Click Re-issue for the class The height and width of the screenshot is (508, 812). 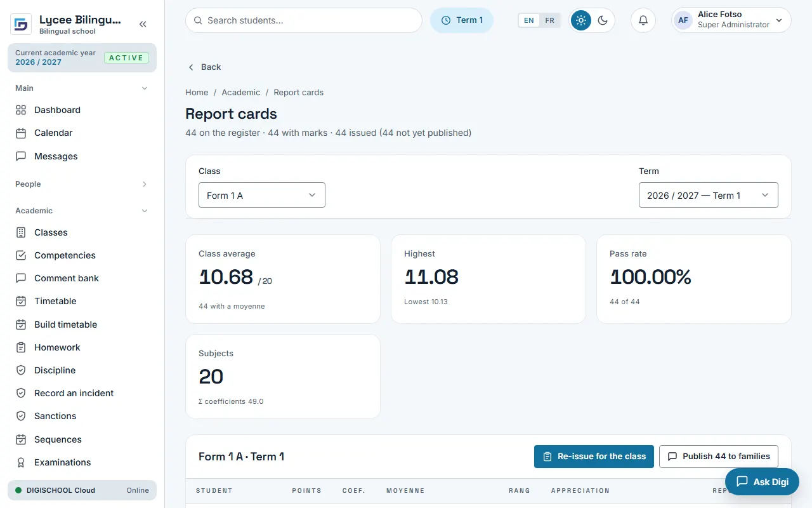594,456
